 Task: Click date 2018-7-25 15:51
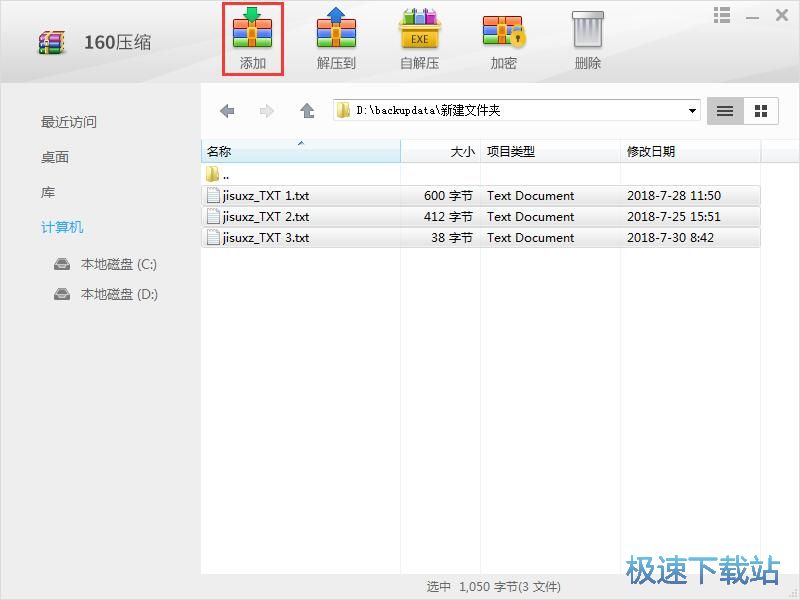pyautogui.click(x=674, y=217)
